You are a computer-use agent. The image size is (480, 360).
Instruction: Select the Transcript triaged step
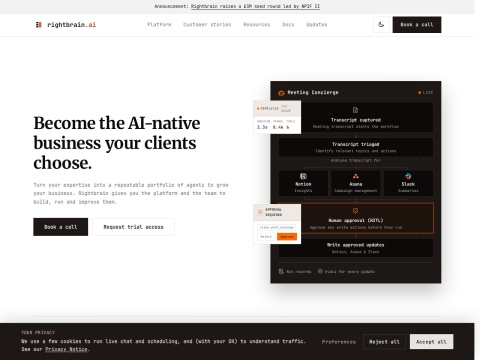coord(356,147)
